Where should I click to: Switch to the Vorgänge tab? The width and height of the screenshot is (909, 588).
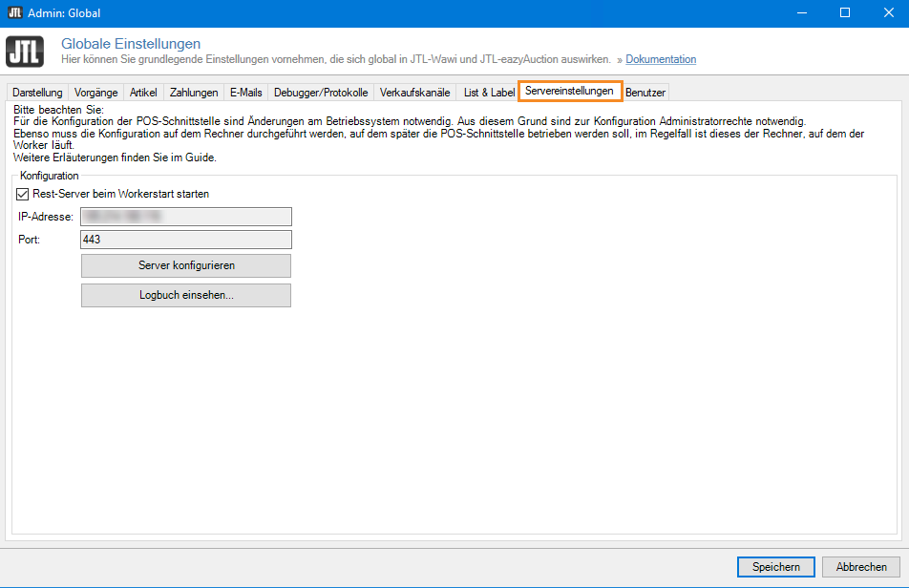[95, 93]
